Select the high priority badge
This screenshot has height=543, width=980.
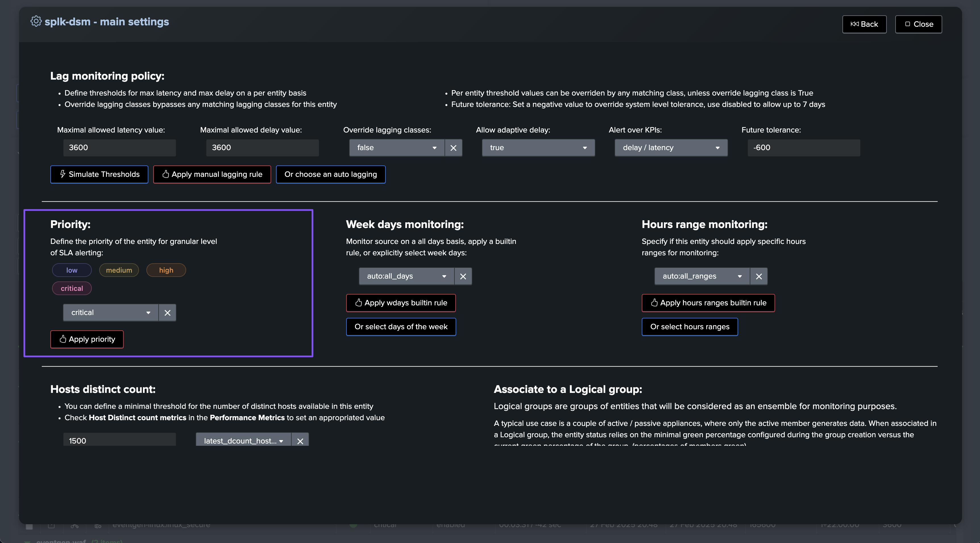point(166,270)
